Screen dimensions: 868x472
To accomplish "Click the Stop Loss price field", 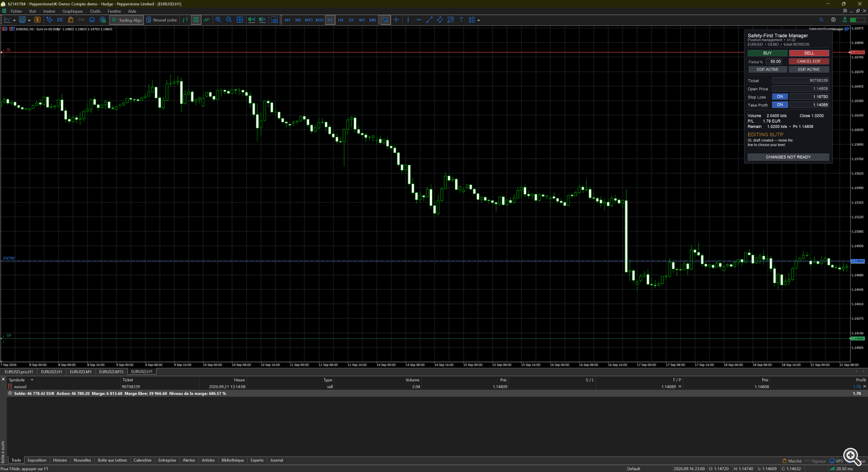I will point(810,97).
